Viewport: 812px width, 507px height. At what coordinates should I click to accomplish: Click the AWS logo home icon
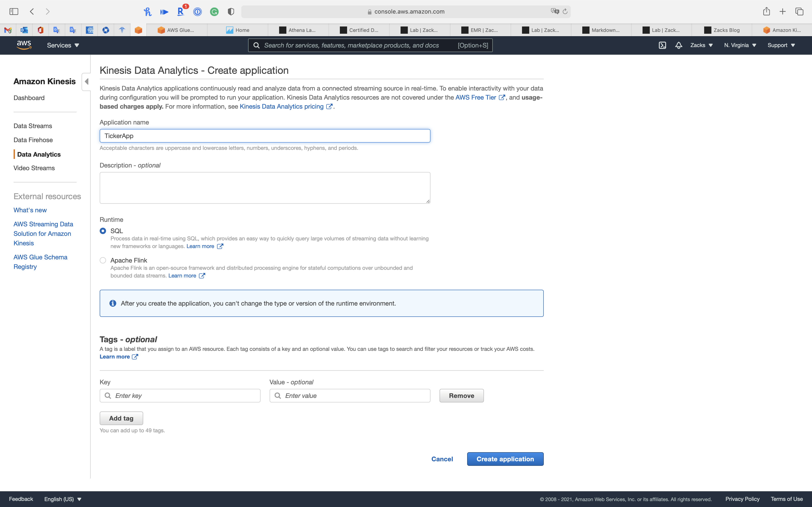[x=24, y=45]
